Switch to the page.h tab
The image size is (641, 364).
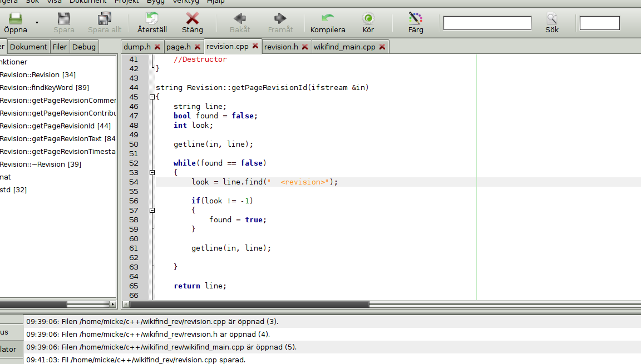[178, 47]
